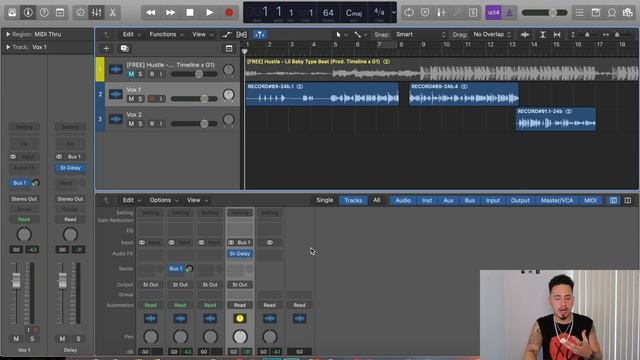This screenshot has width=640, height=360.
Task: Expand the Track Vox 1 disclosure triangle
Action: point(8,47)
